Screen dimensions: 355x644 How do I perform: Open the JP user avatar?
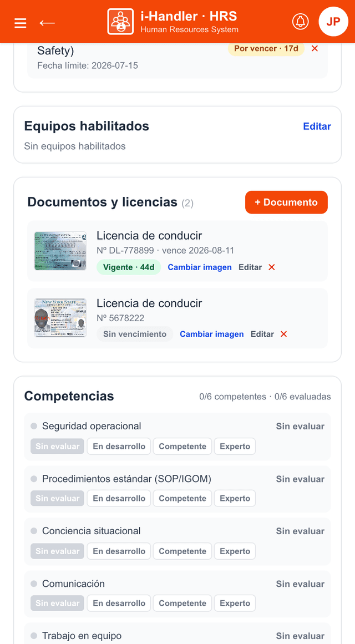pyautogui.click(x=333, y=22)
